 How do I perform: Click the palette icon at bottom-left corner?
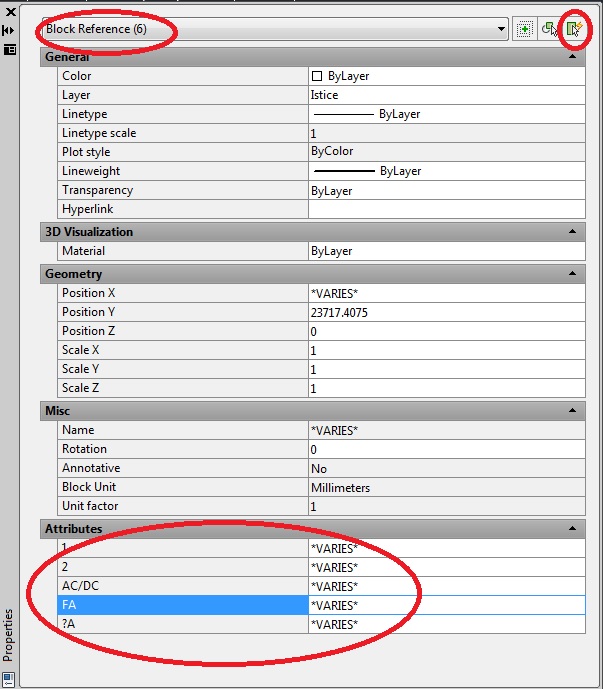[8, 680]
